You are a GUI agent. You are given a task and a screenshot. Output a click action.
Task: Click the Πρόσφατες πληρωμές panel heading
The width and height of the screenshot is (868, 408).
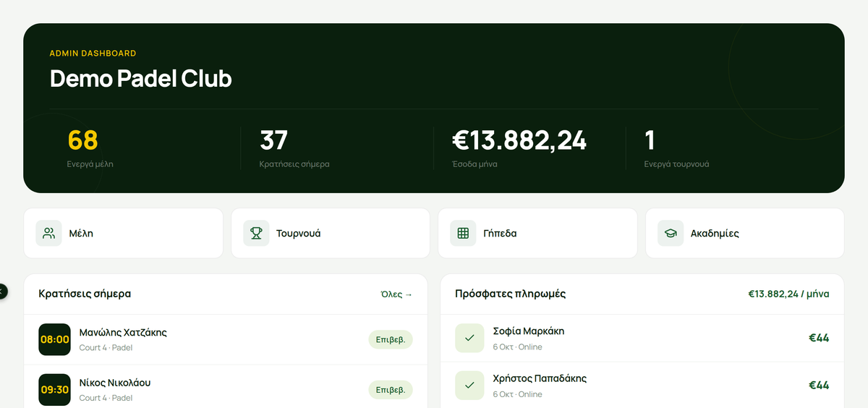(511, 294)
